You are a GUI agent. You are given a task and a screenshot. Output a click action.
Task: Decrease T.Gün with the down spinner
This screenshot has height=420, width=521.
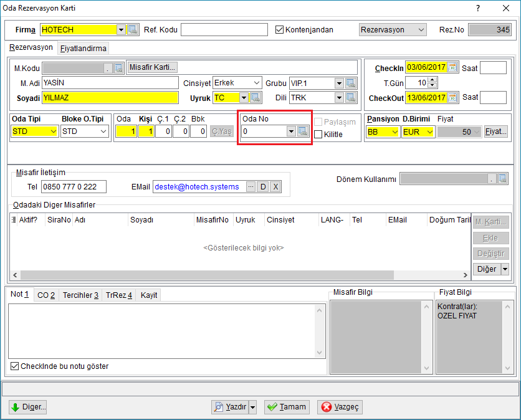tap(432, 85)
